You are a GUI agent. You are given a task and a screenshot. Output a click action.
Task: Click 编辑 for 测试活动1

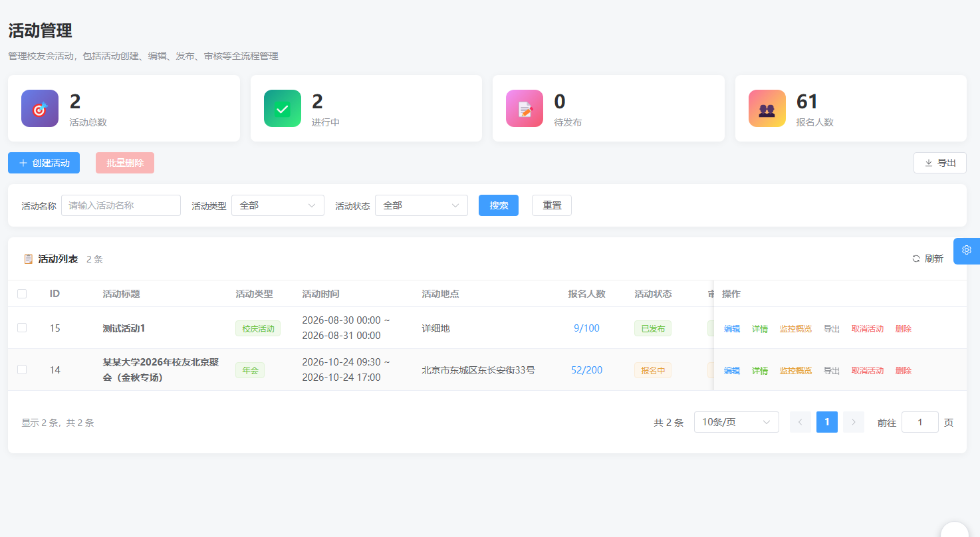pos(732,329)
